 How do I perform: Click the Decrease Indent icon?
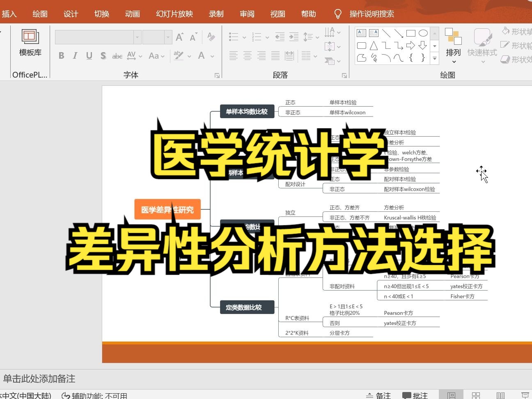(x=280, y=37)
